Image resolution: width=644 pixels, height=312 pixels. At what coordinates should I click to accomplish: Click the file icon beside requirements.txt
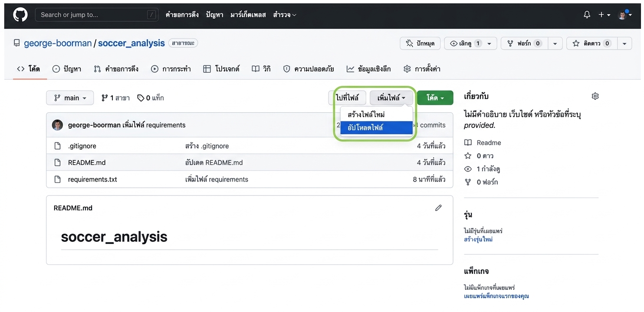tap(57, 179)
